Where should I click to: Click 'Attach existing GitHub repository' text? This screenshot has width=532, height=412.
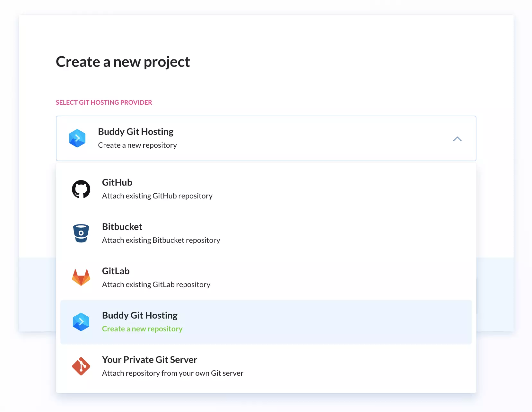point(157,196)
